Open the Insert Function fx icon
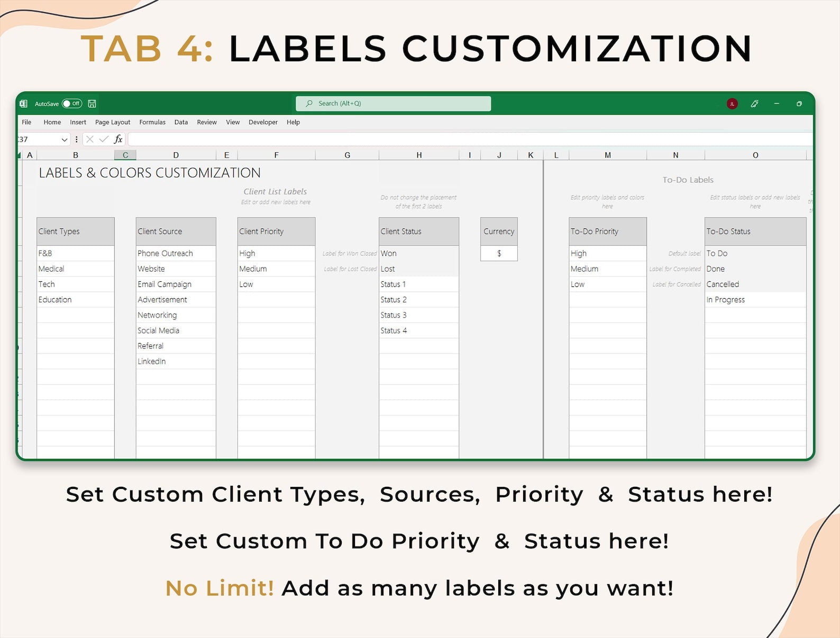The image size is (840, 638). pos(118,139)
